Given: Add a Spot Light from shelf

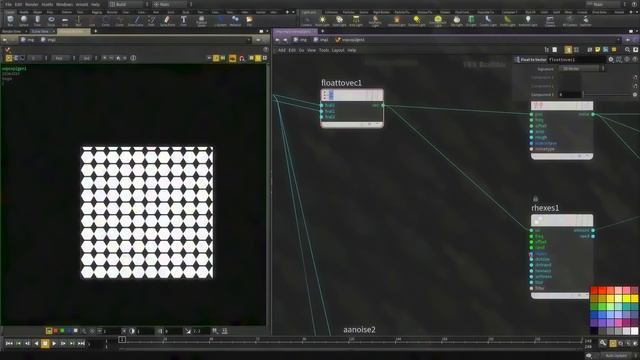Looking at the screenshot, I should click(339, 20).
